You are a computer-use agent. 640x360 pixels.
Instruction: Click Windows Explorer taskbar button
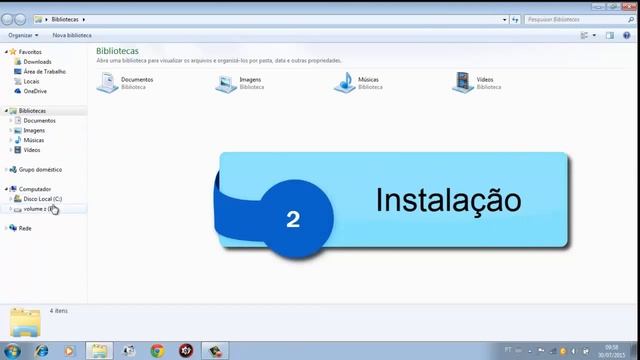(x=99, y=351)
